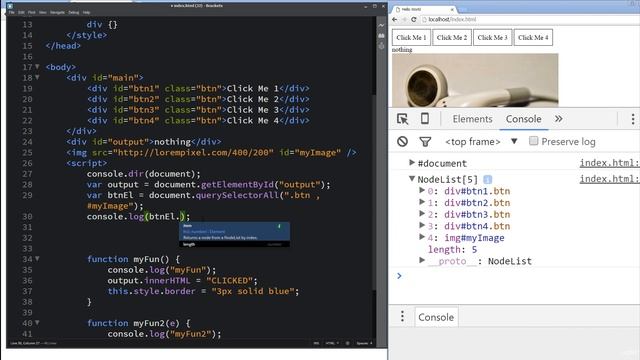Click line number 30 in editor gutter

point(27,216)
